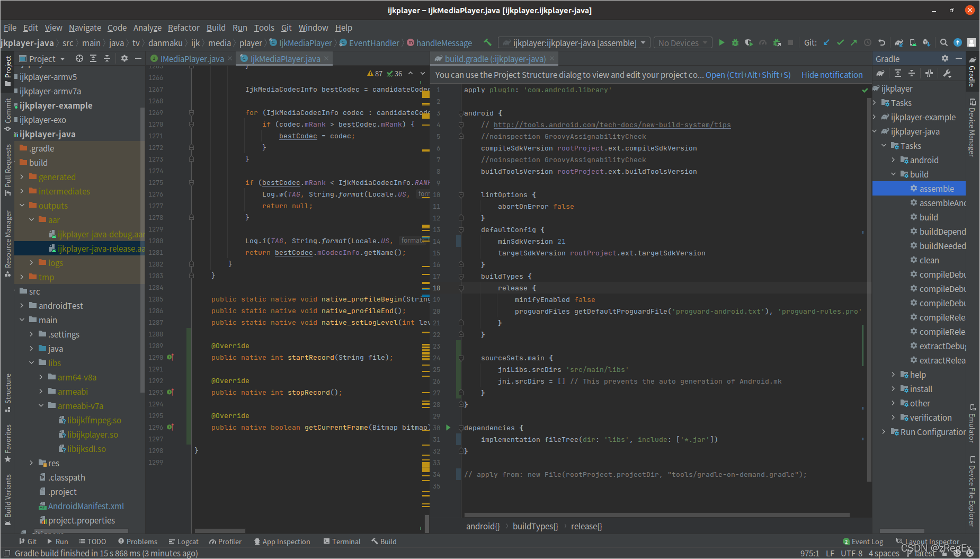The width and height of the screenshot is (980, 559).
Task: Switch to build.gradle (:ijkplayer-java) tab
Action: [495, 59]
